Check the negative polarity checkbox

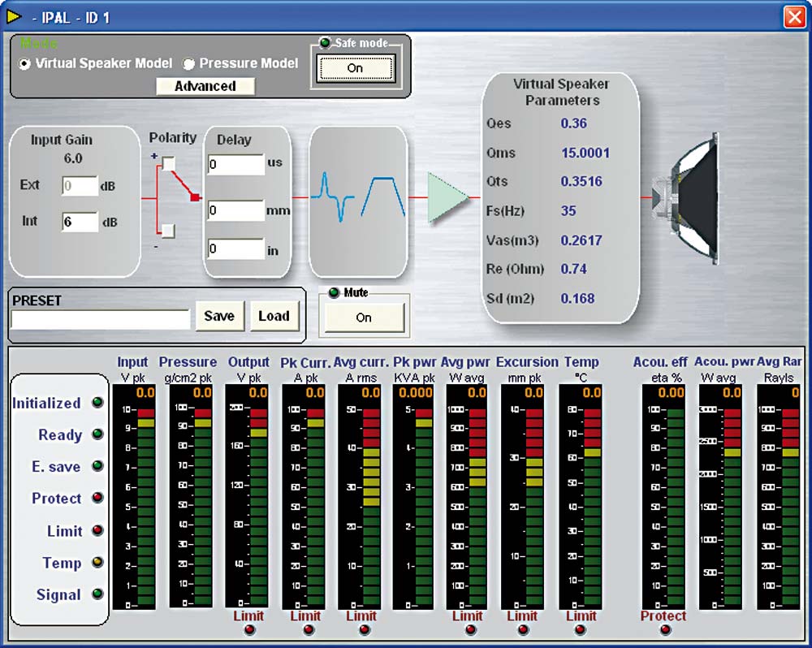click(168, 231)
